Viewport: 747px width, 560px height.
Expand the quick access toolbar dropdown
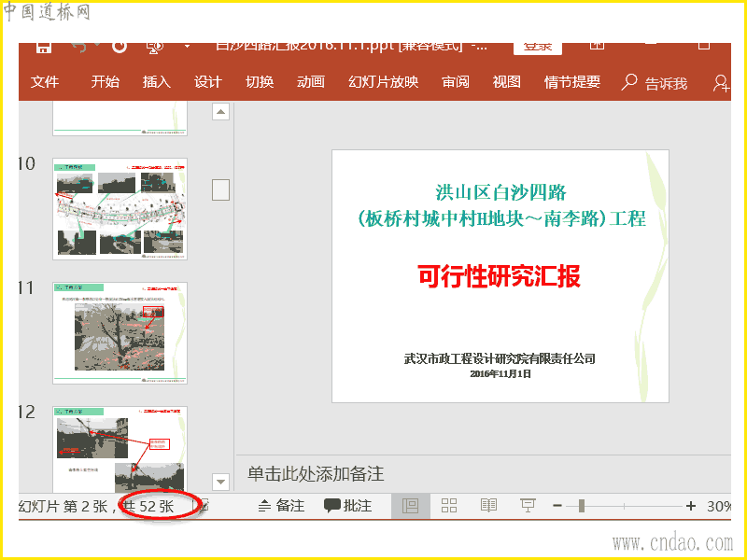pos(188,47)
